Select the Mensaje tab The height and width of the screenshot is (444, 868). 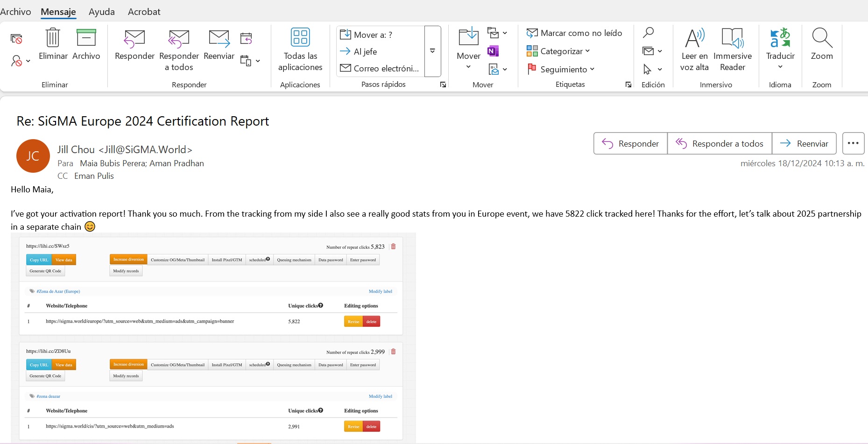(58, 11)
